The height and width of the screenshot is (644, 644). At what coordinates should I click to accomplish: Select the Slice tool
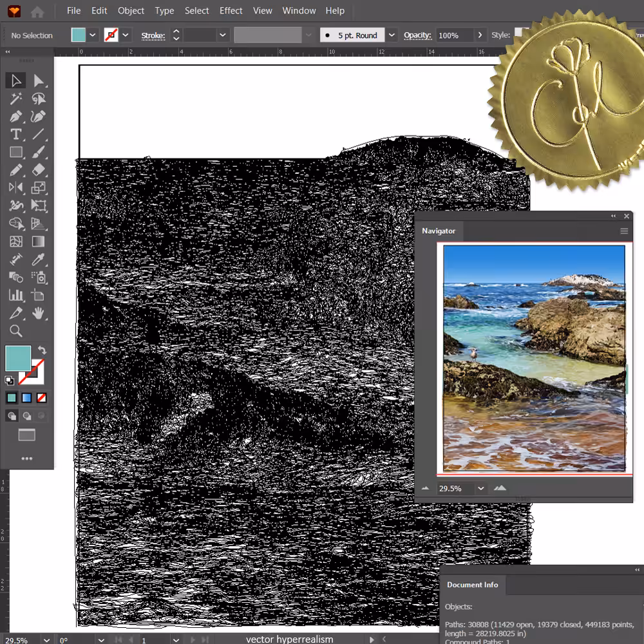[x=15, y=314]
